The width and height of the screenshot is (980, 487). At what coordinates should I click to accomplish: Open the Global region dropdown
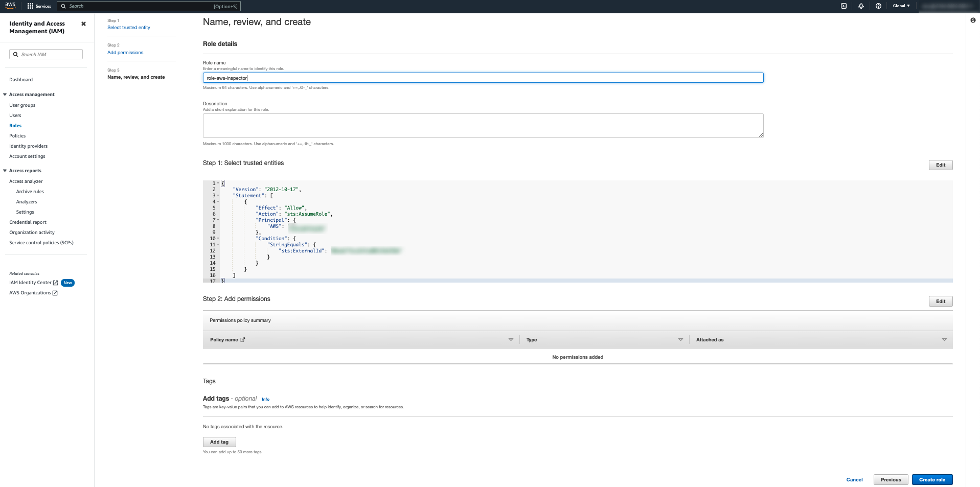coord(901,6)
